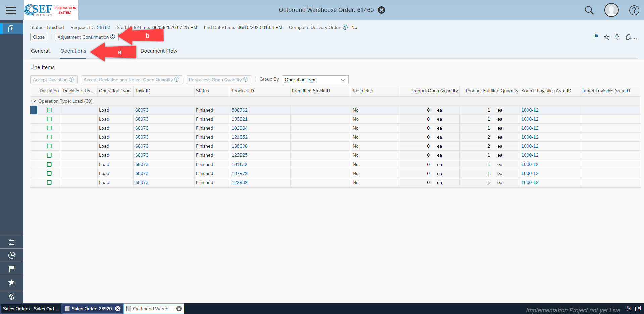Open the recent history clock icon
The height and width of the screenshot is (314, 644).
(12, 255)
